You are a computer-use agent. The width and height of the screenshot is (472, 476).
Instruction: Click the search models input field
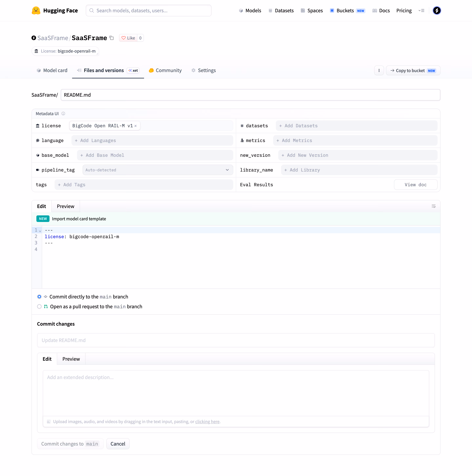[x=149, y=10]
